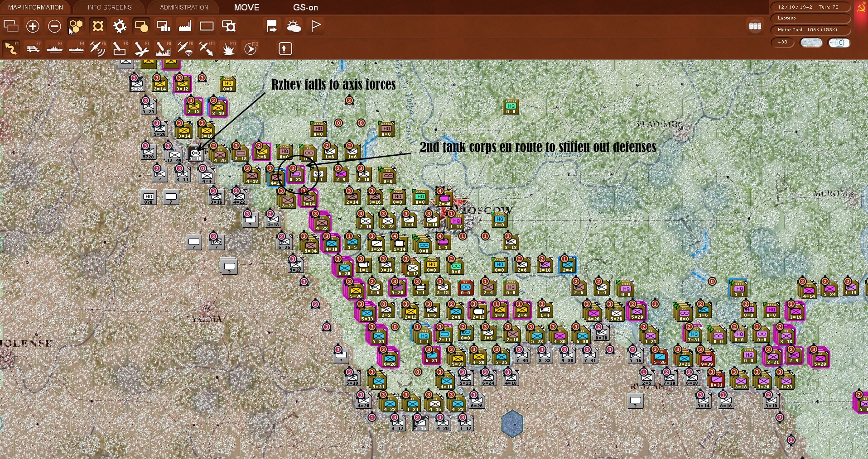The image size is (868, 459).
Task: Open the MAP INFORMATION tab
Action: tap(35, 7)
